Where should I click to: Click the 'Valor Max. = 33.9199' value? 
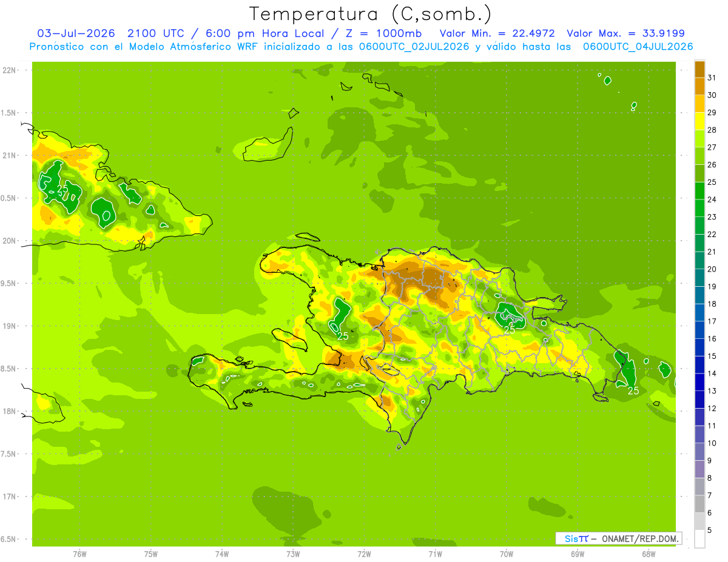(625, 34)
